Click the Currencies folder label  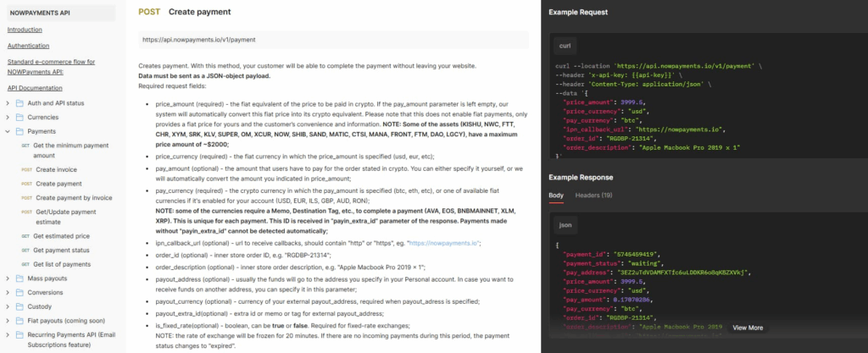[x=42, y=117]
